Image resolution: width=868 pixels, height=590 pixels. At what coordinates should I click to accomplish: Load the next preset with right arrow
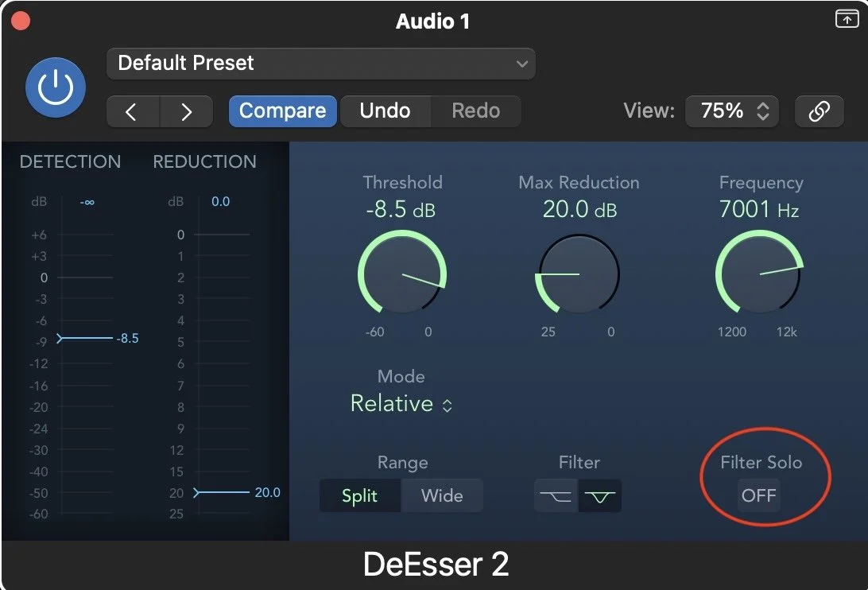tap(186, 111)
